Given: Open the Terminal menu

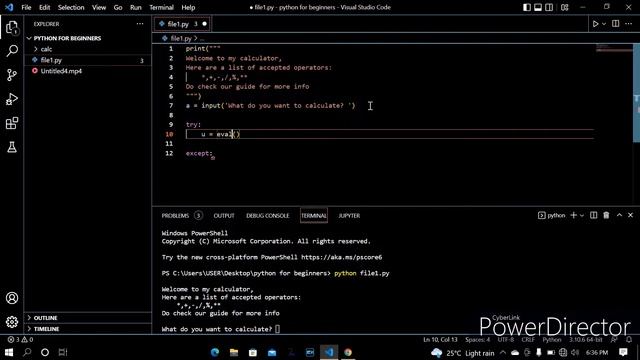Looking at the screenshot, I should (x=161, y=7).
